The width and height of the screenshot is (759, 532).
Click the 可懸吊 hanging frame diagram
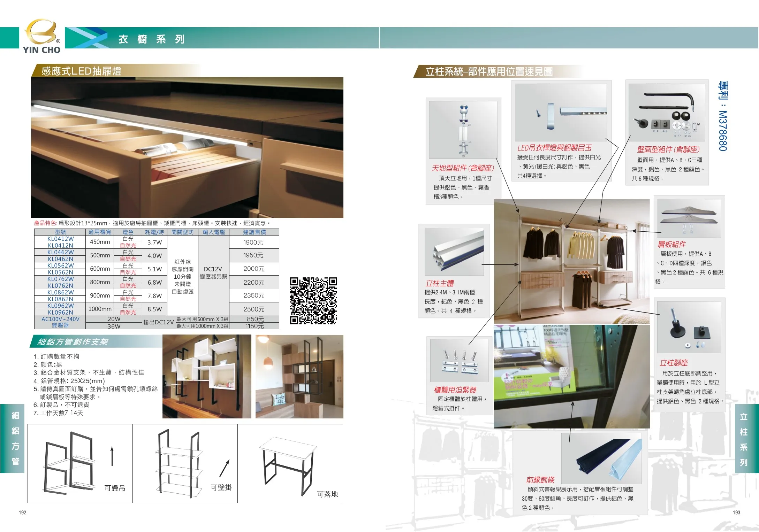pyautogui.click(x=80, y=463)
